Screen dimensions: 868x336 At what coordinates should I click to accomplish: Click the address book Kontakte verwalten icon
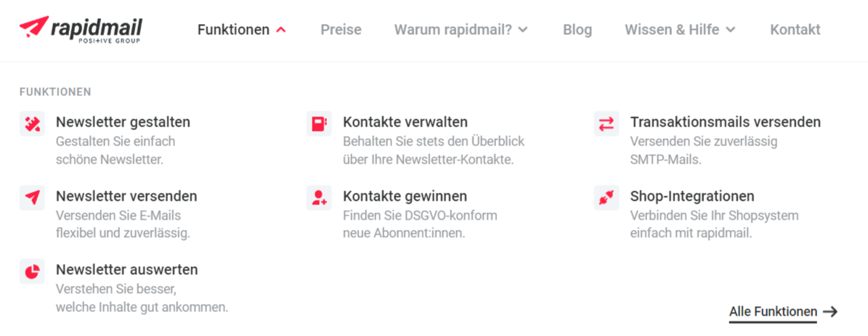point(320,124)
